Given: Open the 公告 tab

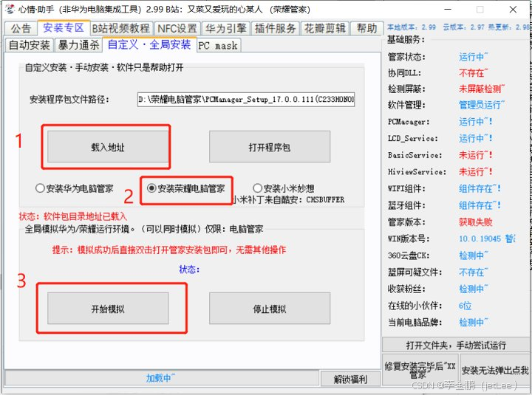Looking at the screenshot, I should [x=21, y=29].
